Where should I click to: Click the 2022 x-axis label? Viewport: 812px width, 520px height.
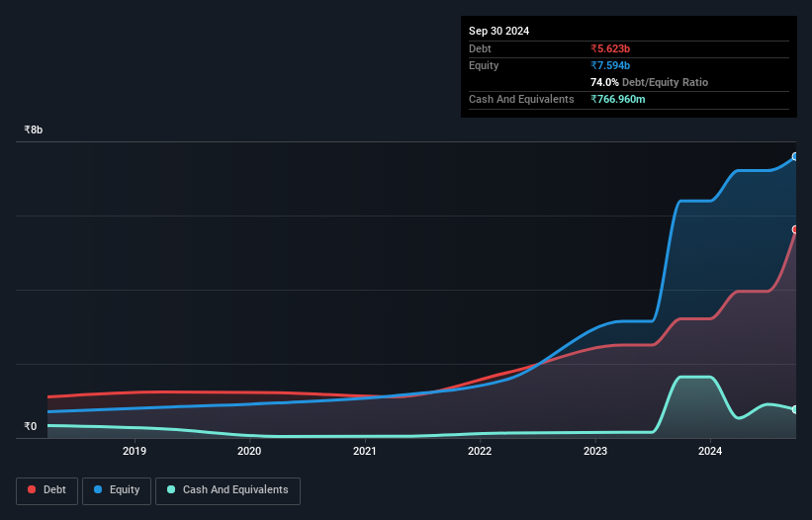point(480,451)
